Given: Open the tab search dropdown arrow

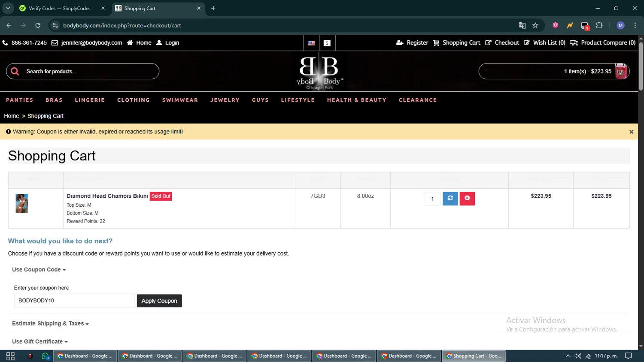Looking at the screenshot, I should click(8, 8).
